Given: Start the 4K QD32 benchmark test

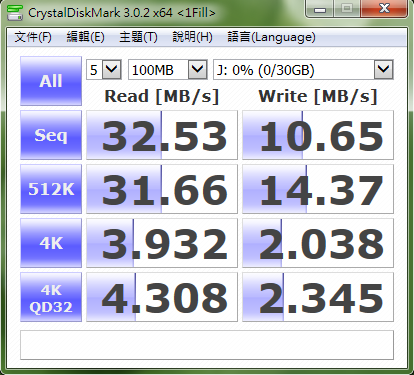Looking at the screenshot, I should tap(51, 297).
